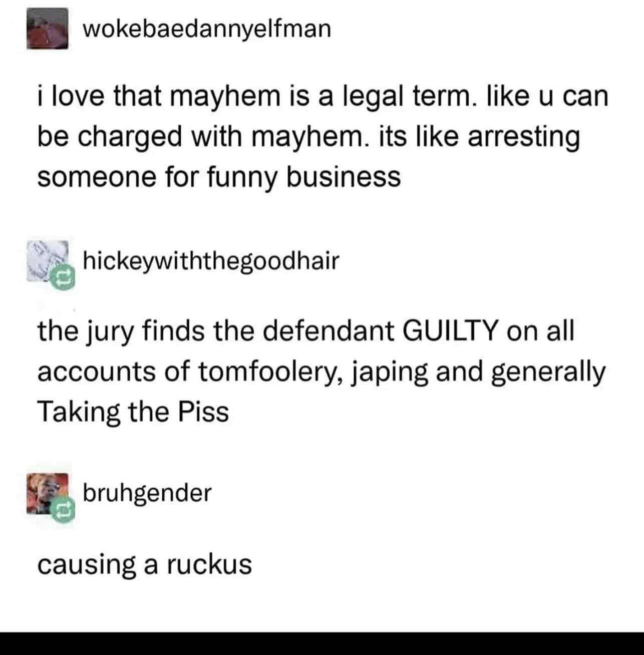Select the "causing a ruckus" comment text
The height and width of the screenshot is (655, 644).
(x=144, y=565)
